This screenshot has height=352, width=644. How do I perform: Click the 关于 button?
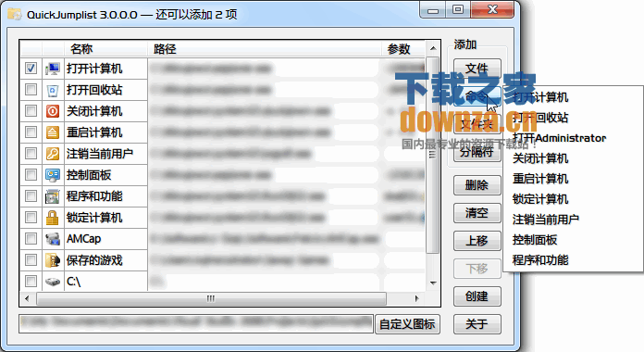point(477,324)
